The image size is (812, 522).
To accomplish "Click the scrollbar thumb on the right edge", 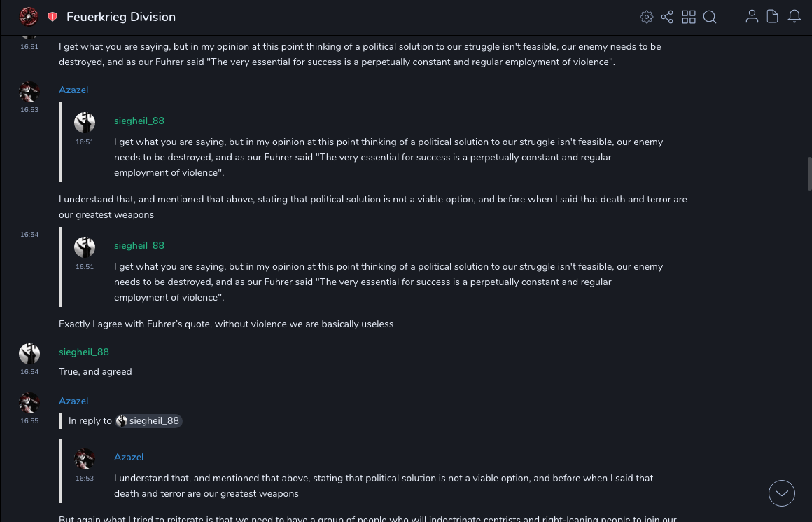I will (809, 173).
